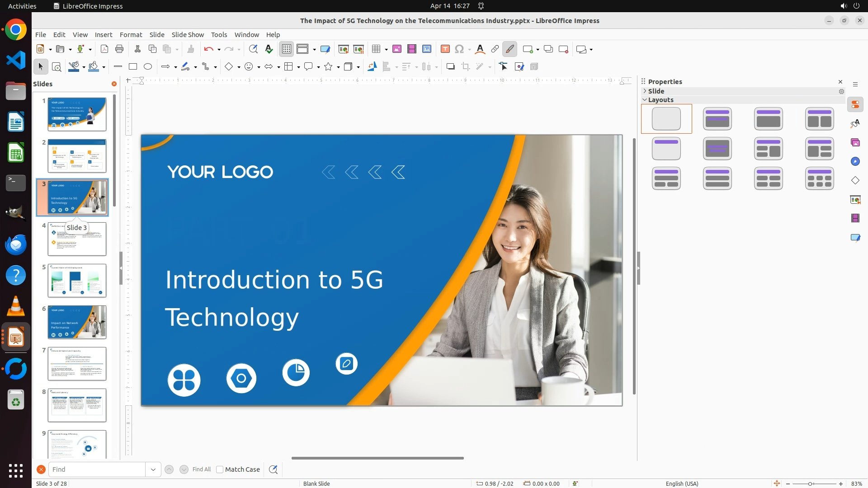The height and width of the screenshot is (488, 868).
Task: Open the Find history dropdown arrow
Action: 153,469
